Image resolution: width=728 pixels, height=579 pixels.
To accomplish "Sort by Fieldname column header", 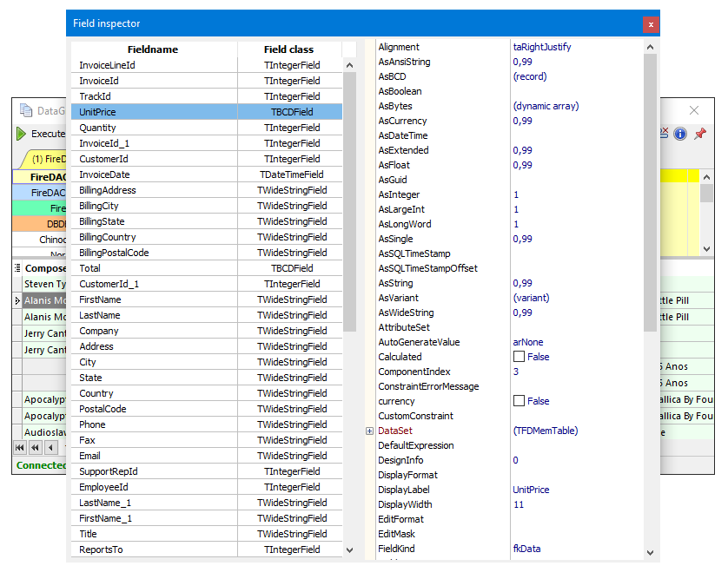I will tap(153, 49).
